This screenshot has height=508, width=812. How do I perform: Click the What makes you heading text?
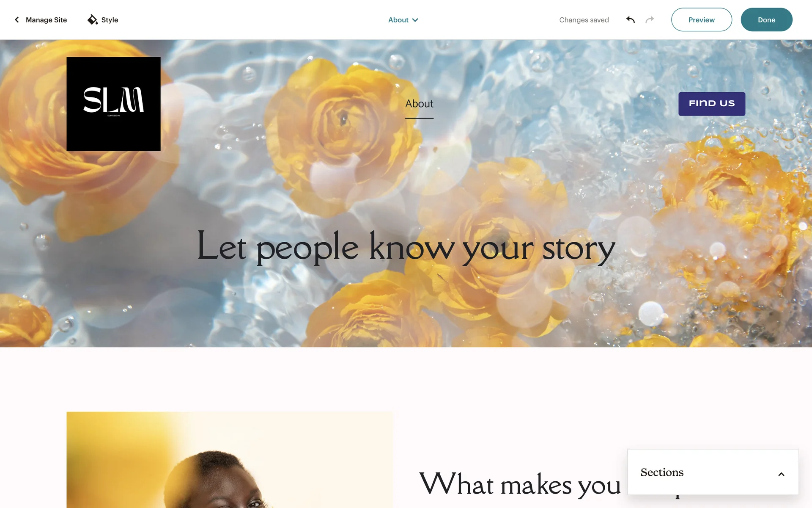point(520,483)
